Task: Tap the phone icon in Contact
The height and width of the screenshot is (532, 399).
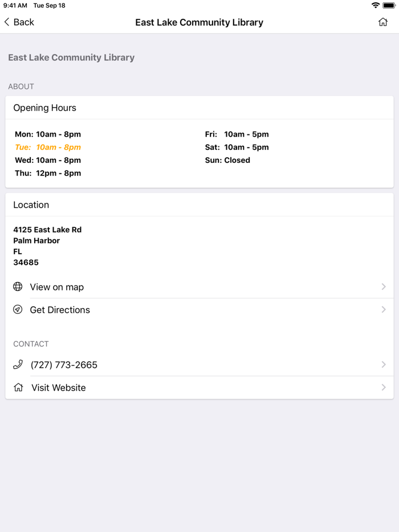Action: pos(18,365)
